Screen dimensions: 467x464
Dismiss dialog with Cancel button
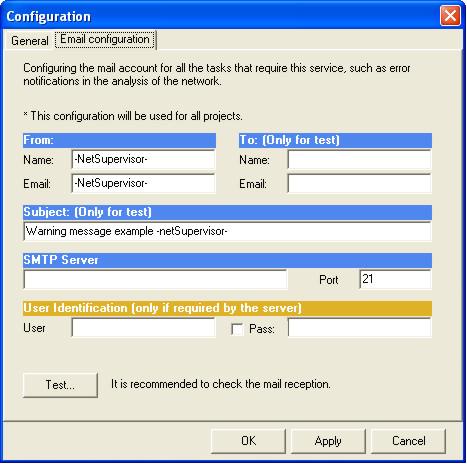408,441
